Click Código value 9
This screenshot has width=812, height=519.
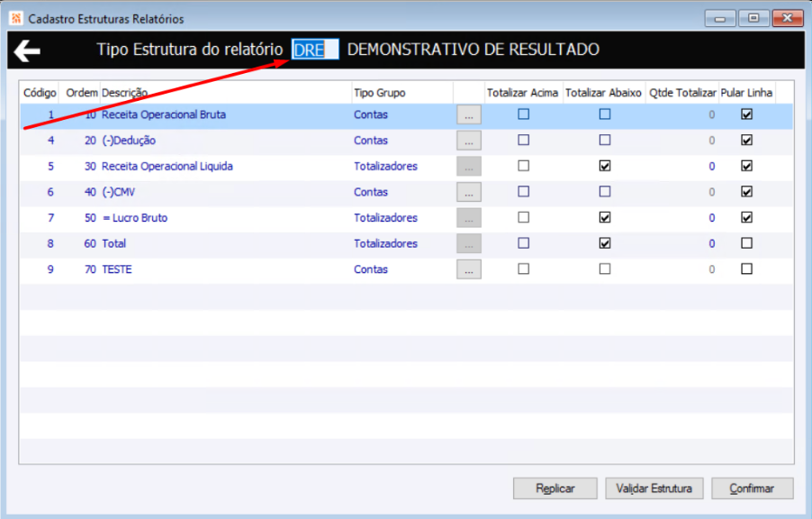pyautogui.click(x=50, y=269)
